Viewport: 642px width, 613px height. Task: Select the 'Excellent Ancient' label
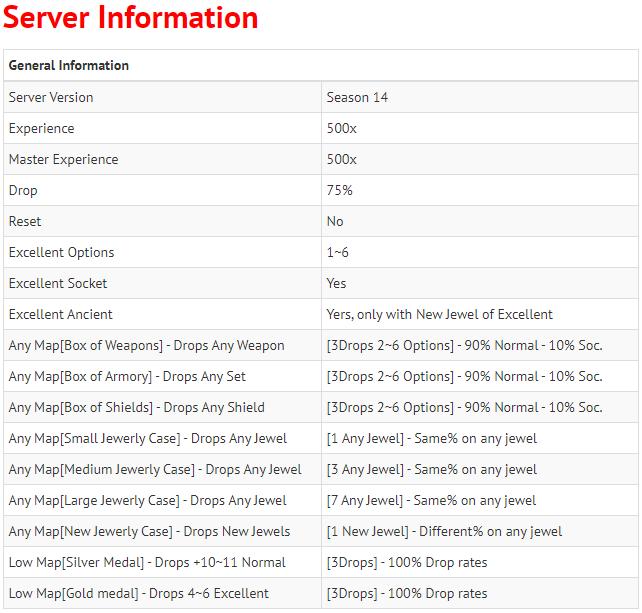coord(61,314)
